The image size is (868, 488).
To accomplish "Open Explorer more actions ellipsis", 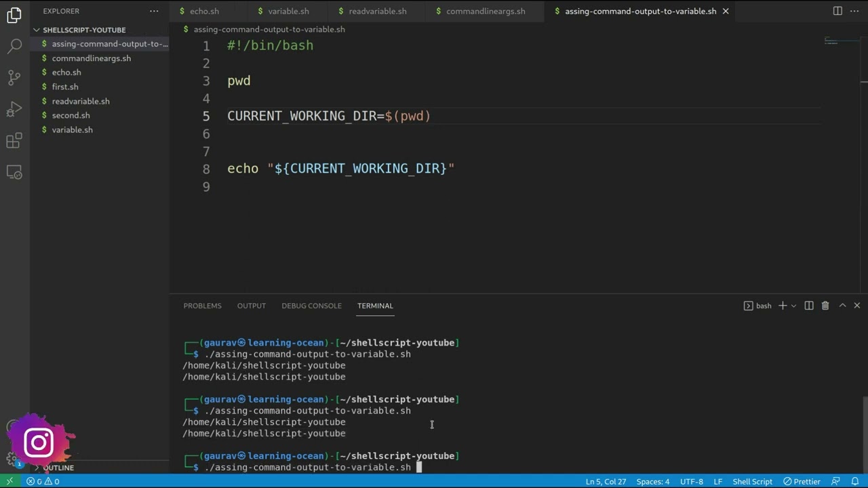I will click(x=154, y=11).
